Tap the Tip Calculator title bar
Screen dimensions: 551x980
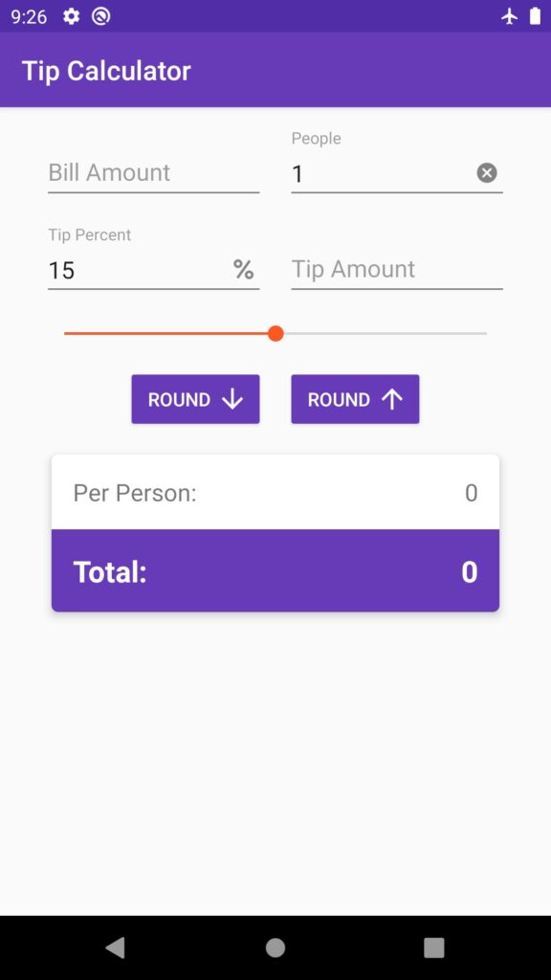pos(106,70)
